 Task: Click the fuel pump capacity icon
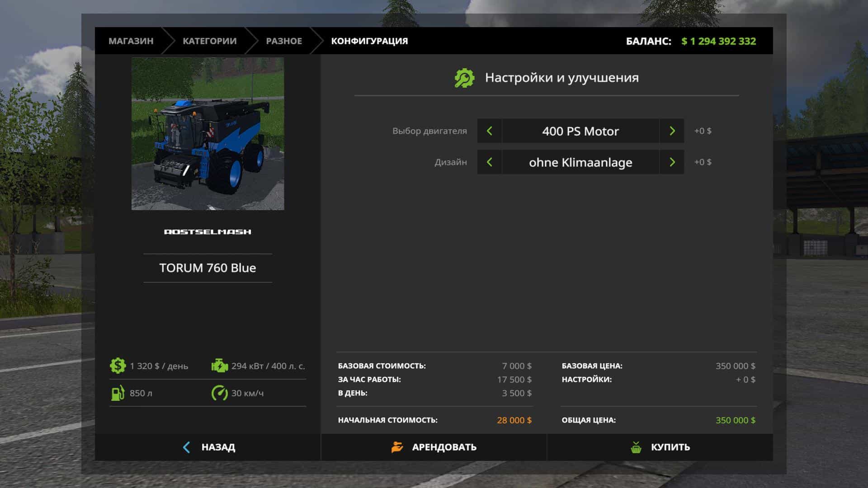click(x=118, y=393)
